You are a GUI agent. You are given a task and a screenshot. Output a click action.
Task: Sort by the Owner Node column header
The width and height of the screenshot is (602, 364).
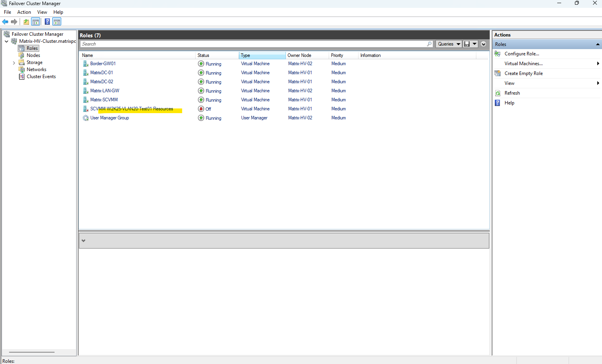(307, 55)
